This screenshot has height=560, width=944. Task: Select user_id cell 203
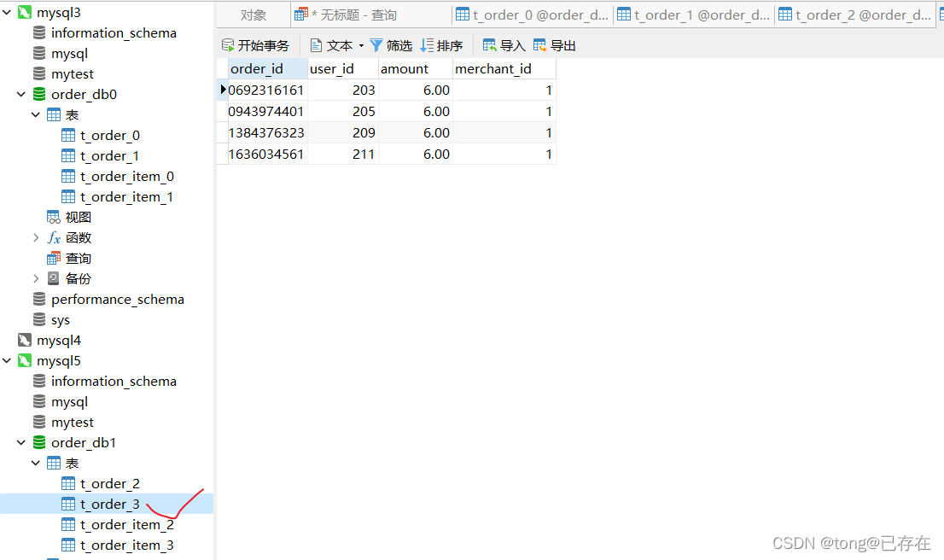(x=342, y=90)
